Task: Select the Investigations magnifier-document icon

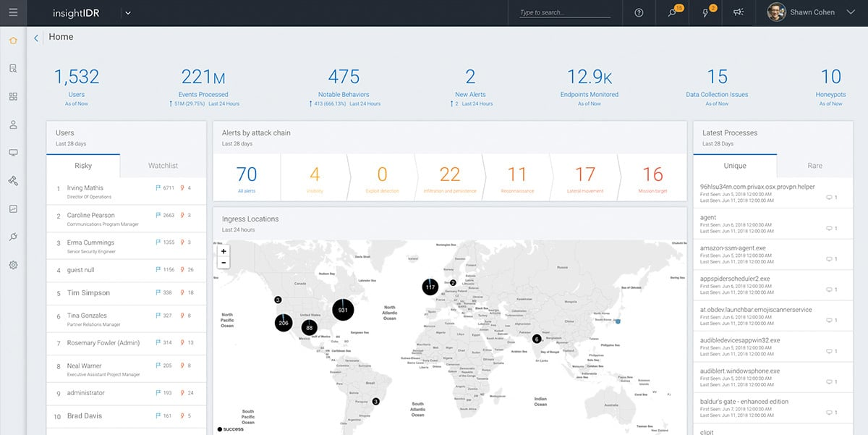Action: click(x=13, y=67)
